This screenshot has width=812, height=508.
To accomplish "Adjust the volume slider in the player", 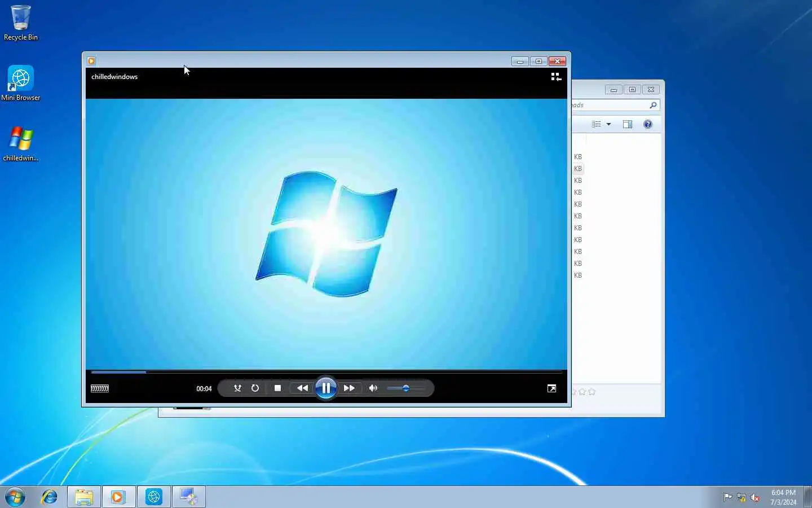I will click(406, 388).
